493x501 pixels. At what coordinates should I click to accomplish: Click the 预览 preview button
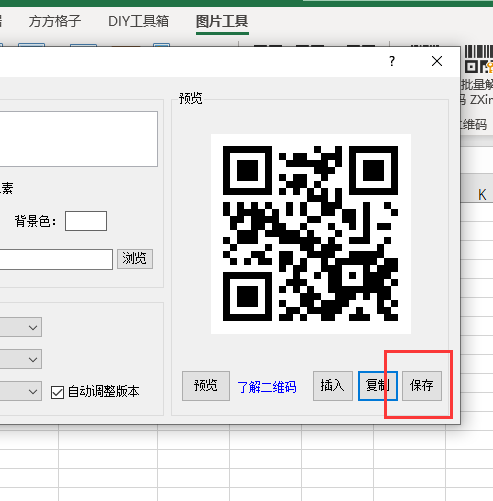(206, 386)
